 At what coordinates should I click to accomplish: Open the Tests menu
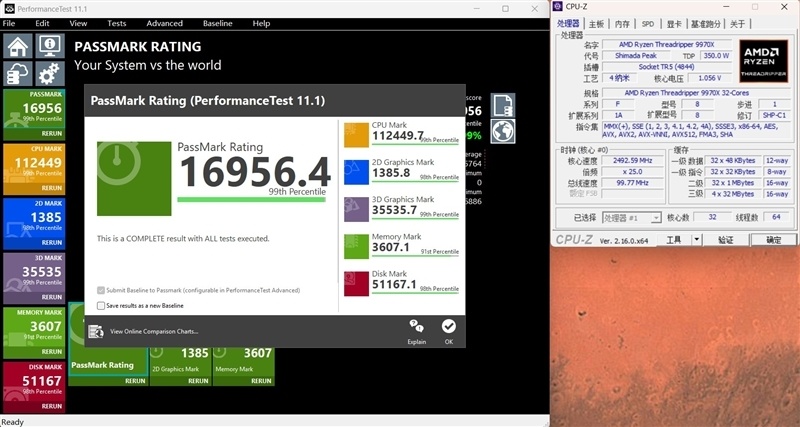tap(117, 23)
